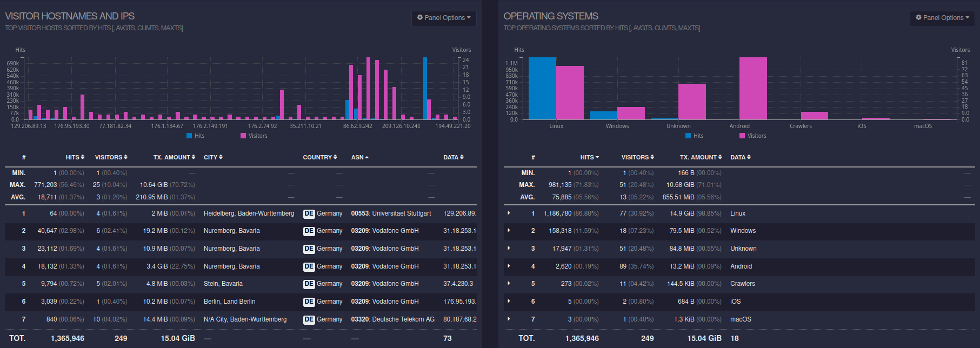The width and height of the screenshot is (980, 348).
Task: Sort Operating Systems by Data column
Action: pos(740,157)
